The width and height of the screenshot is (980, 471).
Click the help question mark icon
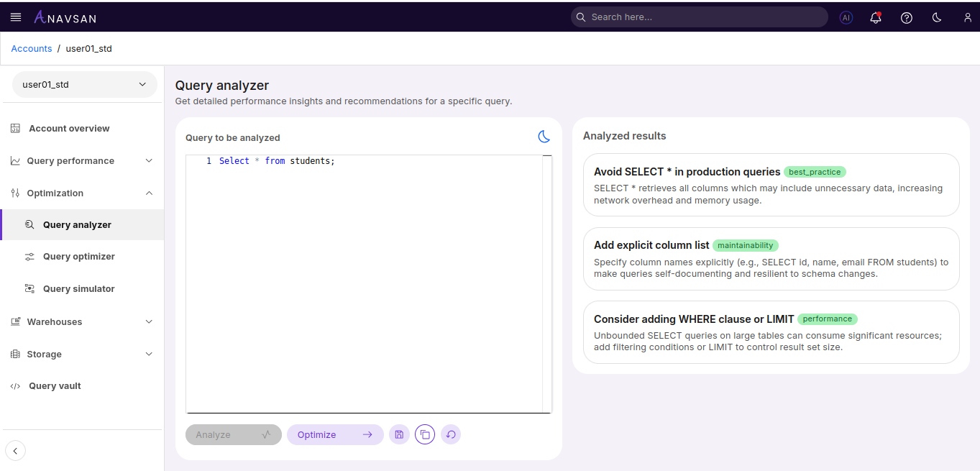(x=906, y=17)
